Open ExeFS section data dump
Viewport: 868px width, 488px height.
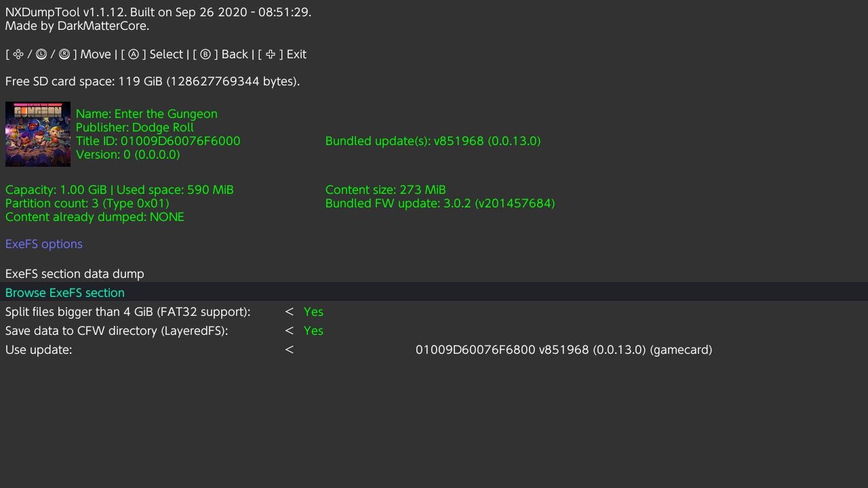tap(75, 274)
